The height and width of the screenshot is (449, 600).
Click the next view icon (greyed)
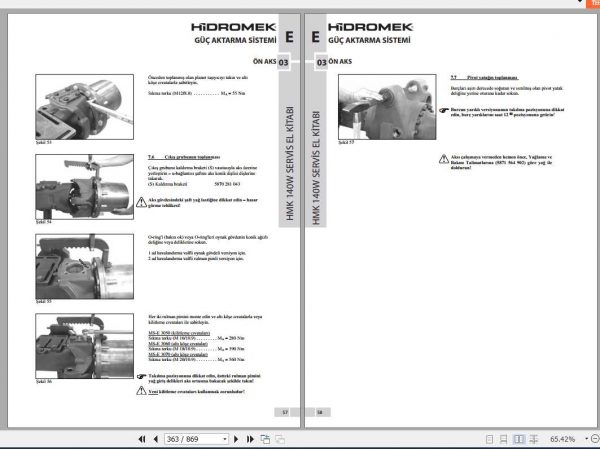pyautogui.click(x=280, y=439)
